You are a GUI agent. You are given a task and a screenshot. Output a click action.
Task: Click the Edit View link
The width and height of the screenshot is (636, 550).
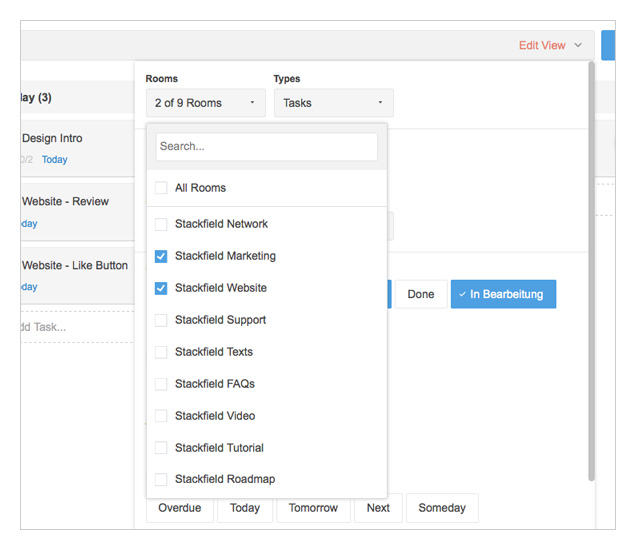pyautogui.click(x=542, y=45)
